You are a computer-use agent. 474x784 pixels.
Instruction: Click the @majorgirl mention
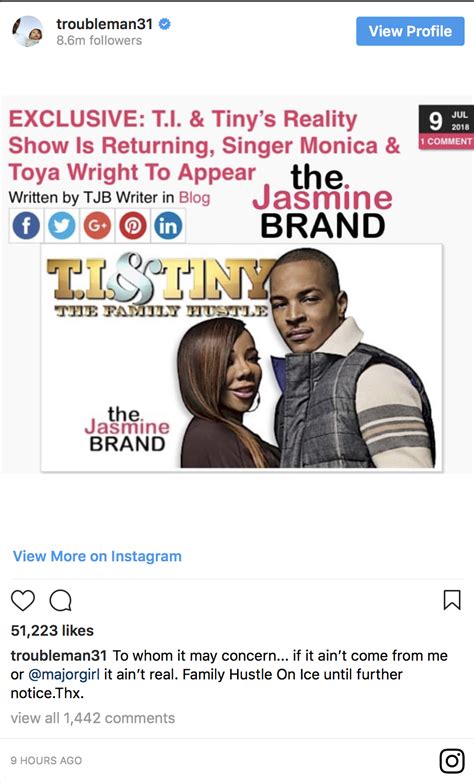[x=64, y=674]
